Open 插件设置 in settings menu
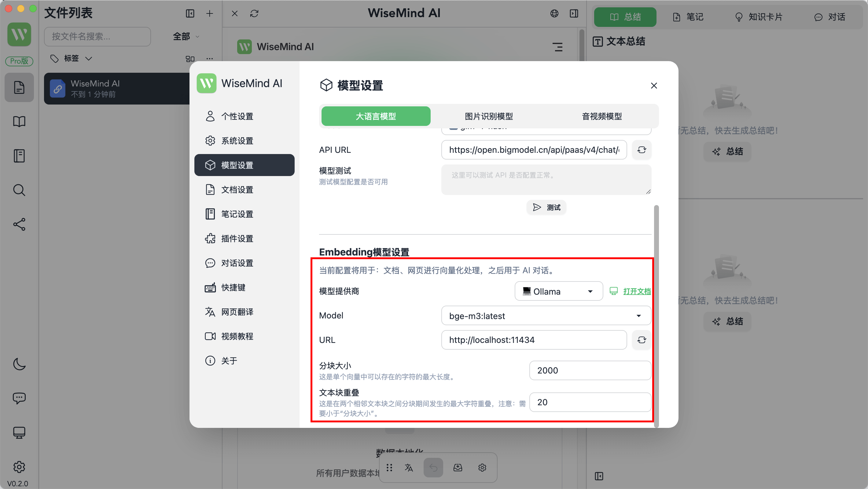This screenshot has height=489, width=868. [x=245, y=238]
